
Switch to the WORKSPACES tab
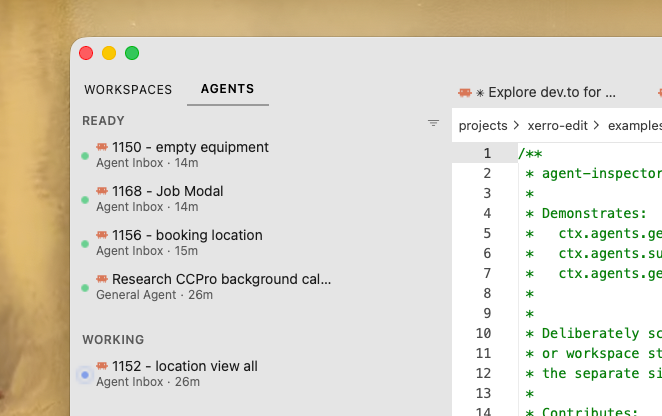click(128, 90)
